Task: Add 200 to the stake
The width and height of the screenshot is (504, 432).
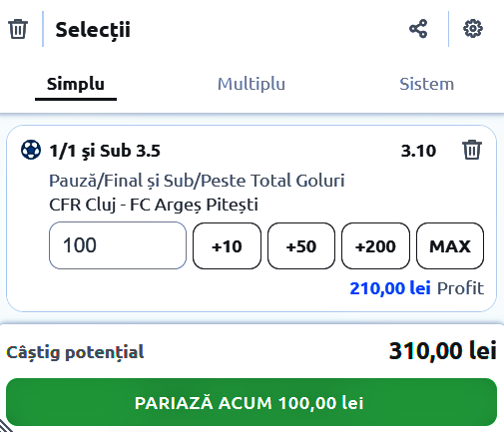Action: click(x=375, y=245)
